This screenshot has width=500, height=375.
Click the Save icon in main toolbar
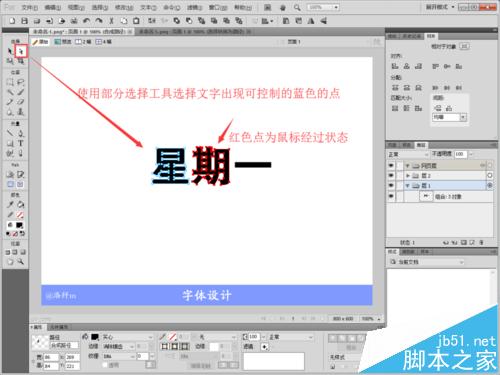point(24,21)
